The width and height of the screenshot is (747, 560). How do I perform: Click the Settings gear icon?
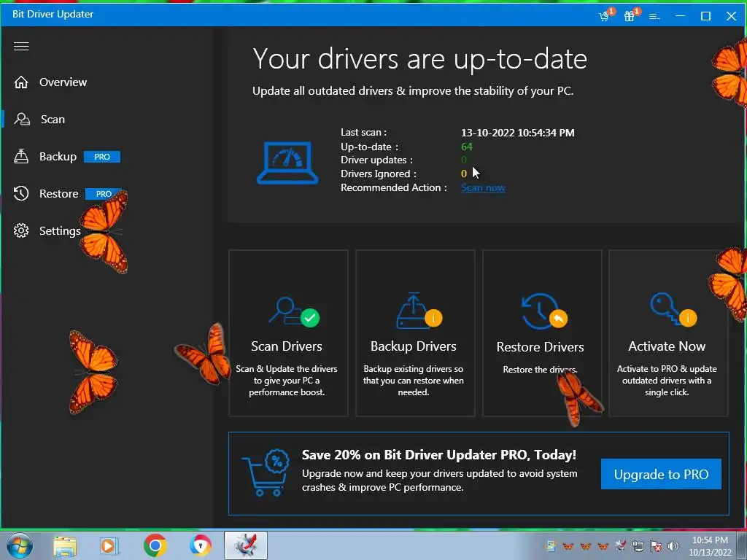[21, 230]
